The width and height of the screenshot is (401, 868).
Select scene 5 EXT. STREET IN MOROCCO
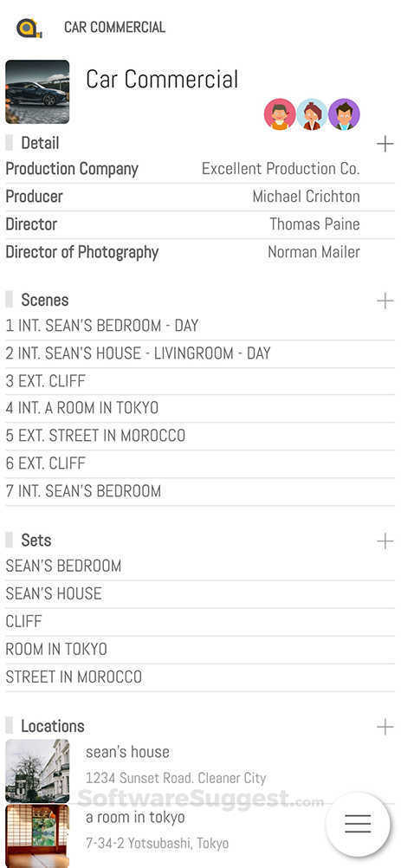200,436
